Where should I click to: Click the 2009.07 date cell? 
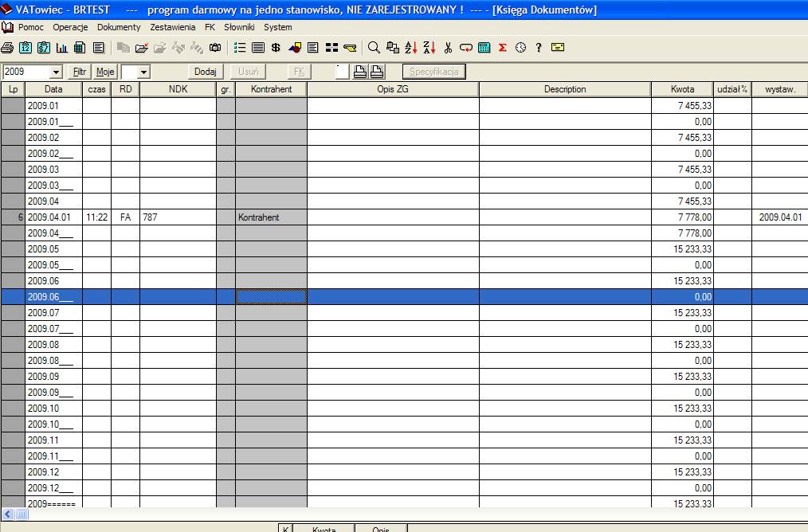[x=53, y=313]
